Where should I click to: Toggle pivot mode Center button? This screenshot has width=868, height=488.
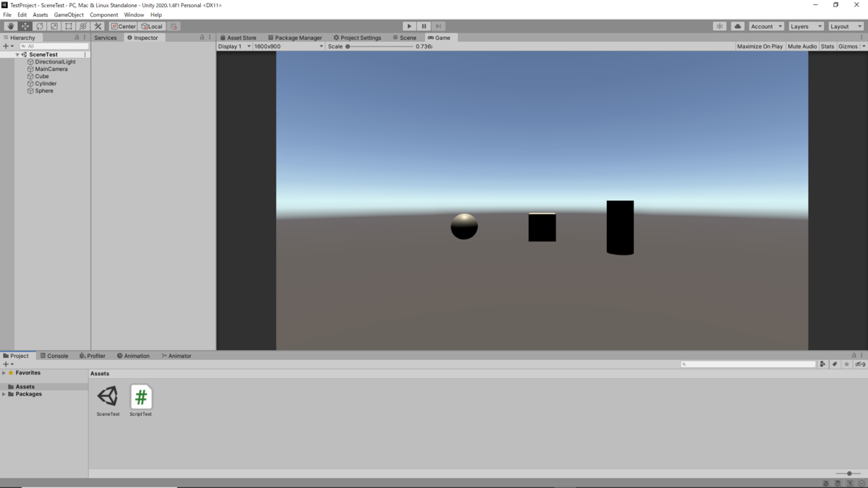click(x=124, y=26)
